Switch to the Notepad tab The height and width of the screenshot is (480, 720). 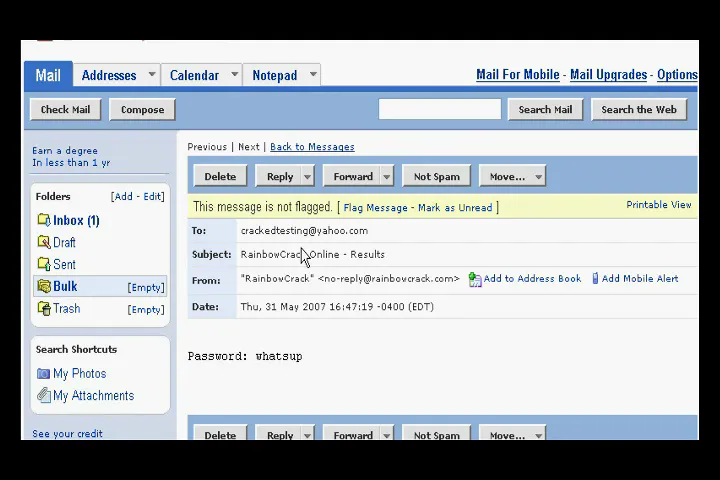[x=275, y=75]
